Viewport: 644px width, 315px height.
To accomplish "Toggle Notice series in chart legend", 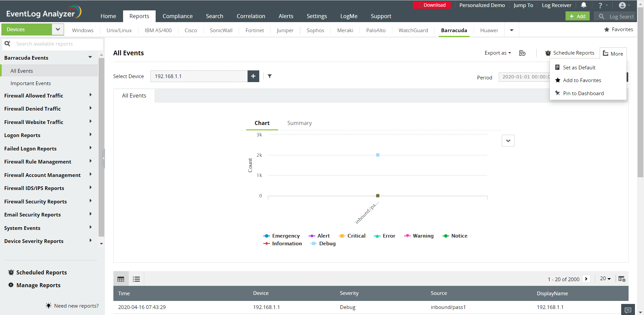I will tap(455, 236).
